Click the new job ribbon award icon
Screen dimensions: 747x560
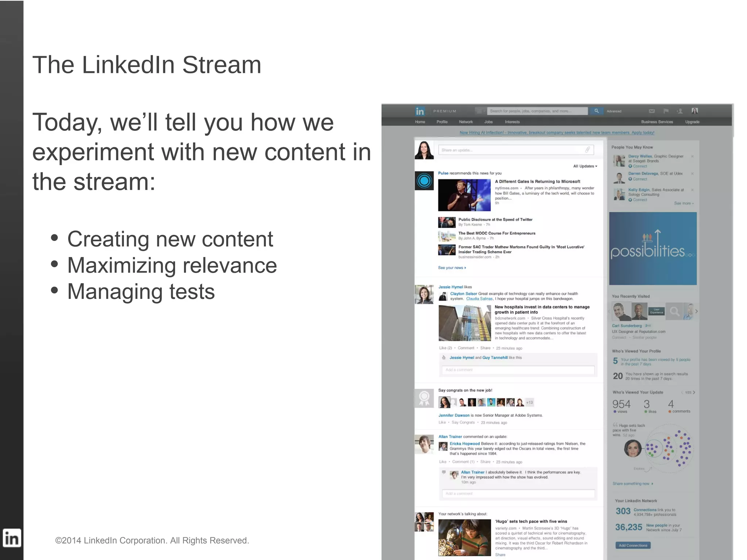[x=424, y=398]
